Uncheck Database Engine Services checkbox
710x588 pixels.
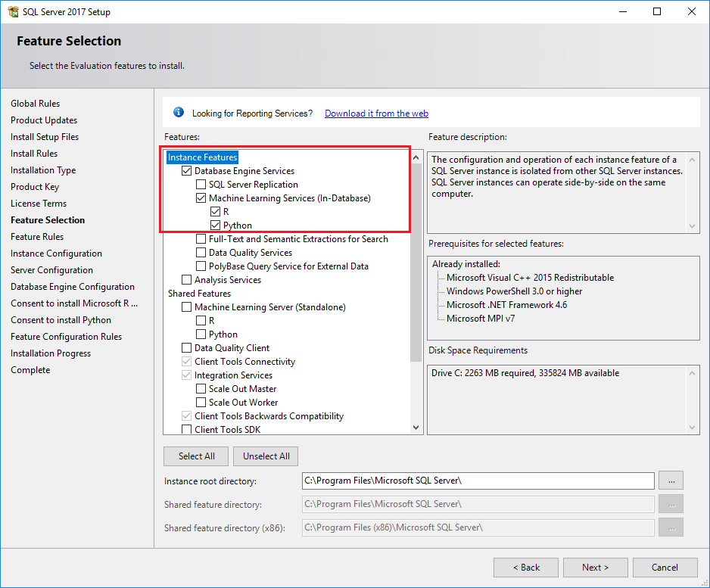point(186,171)
